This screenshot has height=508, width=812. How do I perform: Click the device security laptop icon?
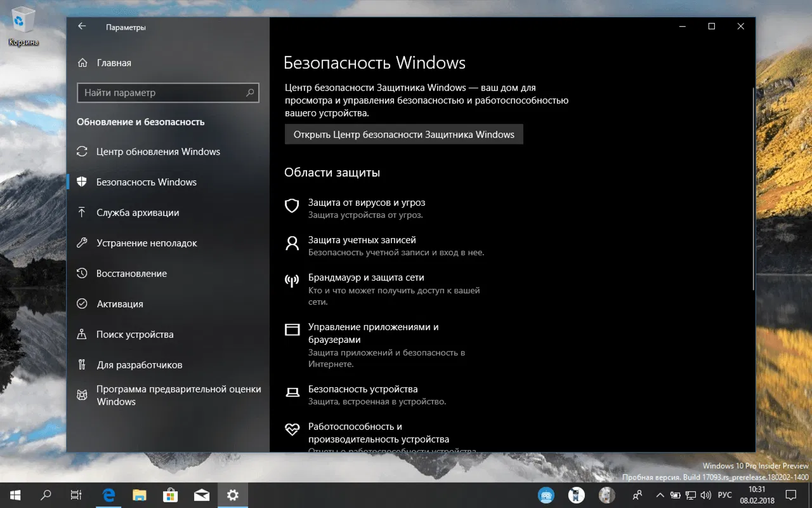(292, 392)
